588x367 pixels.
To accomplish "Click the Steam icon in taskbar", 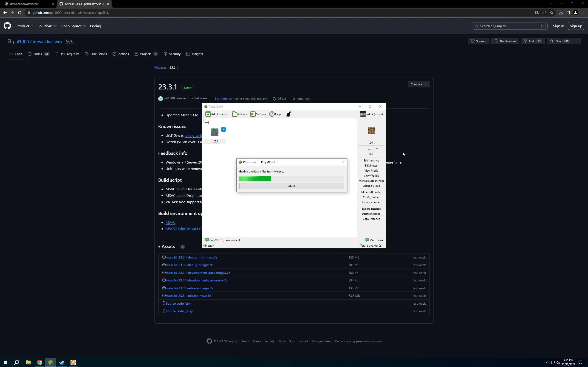I will coord(62,362).
